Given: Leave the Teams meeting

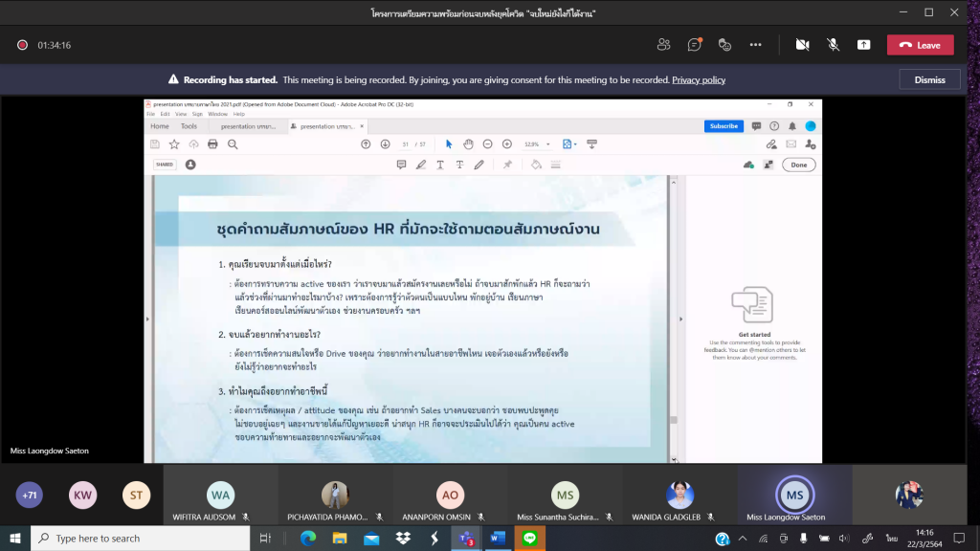Looking at the screenshot, I should [921, 45].
